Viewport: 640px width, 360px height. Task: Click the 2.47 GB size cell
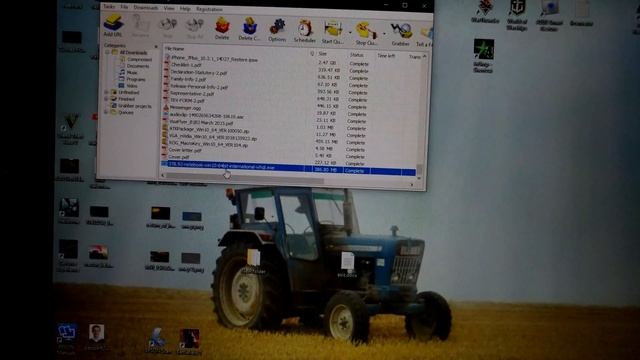327,62
